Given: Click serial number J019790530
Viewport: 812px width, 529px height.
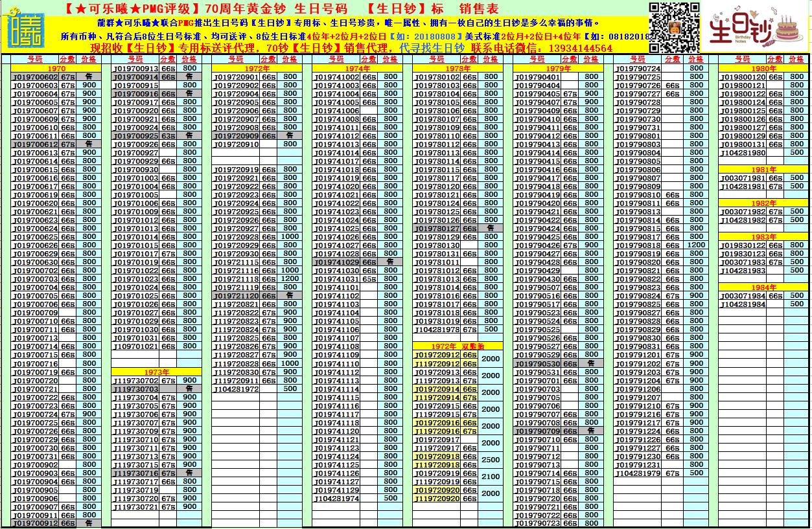Looking at the screenshot, I should point(538,364).
